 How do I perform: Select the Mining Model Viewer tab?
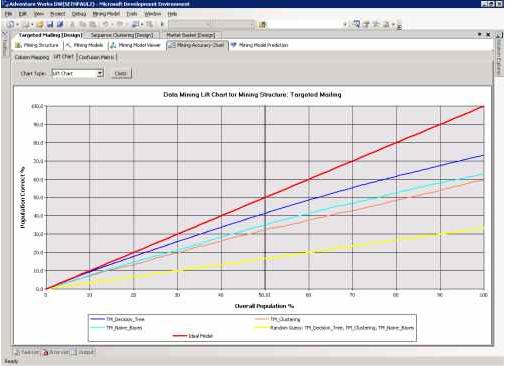[136, 45]
